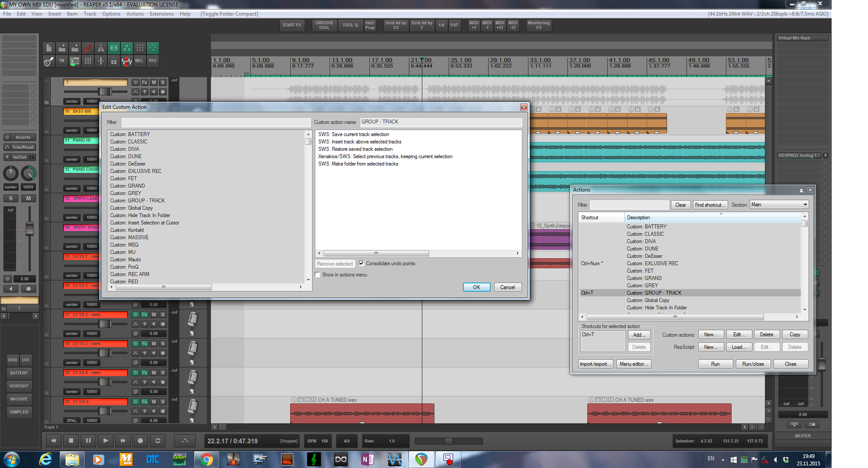The height and width of the screenshot is (468, 868).
Task: Click the playback rate slider
Action: click(449, 441)
